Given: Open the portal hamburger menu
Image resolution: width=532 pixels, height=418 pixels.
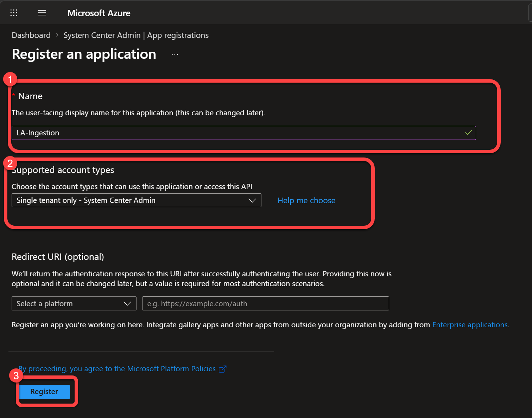Looking at the screenshot, I should pyautogui.click(x=42, y=13).
